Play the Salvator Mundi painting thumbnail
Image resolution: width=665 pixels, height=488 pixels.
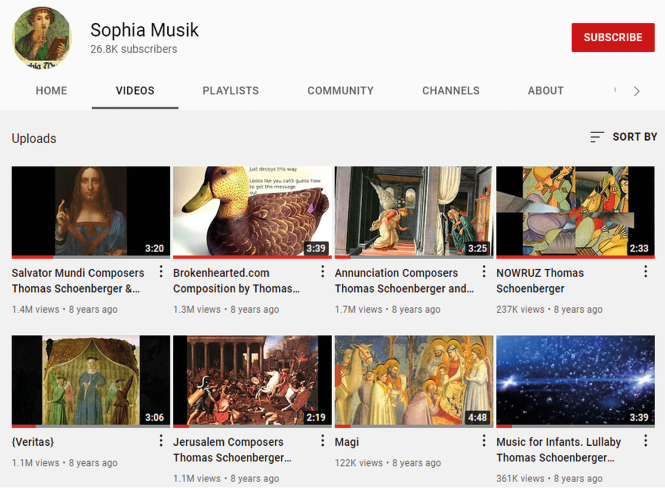point(91,212)
